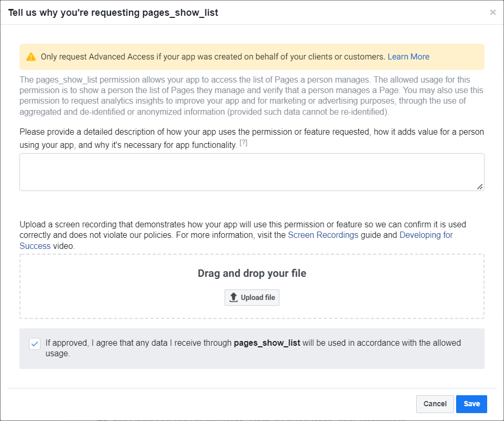The image size is (504, 421).
Task: Open the Learn More link
Action: click(x=408, y=57)
